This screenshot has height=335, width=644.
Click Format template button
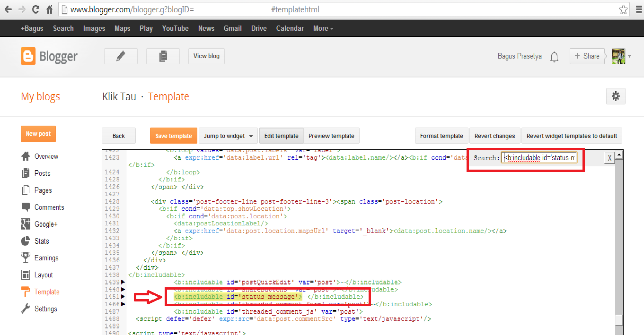[441, 136]
